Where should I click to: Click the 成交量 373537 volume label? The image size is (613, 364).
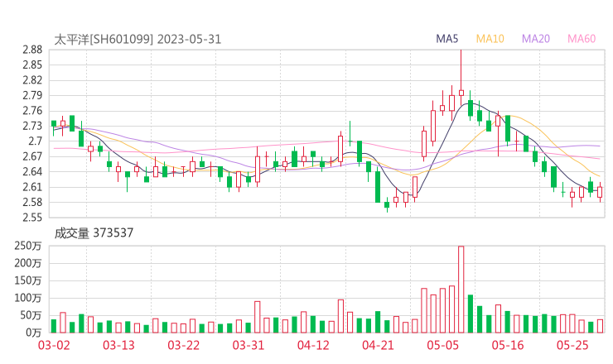click(x=94, y=233)
